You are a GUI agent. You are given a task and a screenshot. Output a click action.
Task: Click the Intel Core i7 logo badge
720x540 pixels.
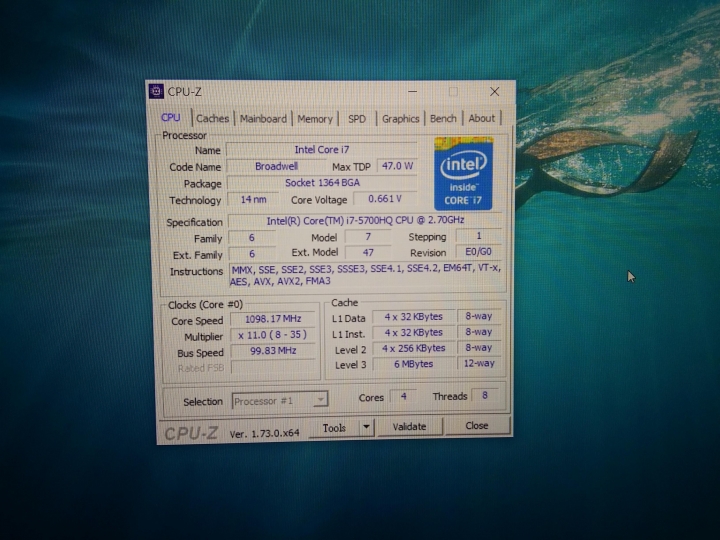coord(463,173)
